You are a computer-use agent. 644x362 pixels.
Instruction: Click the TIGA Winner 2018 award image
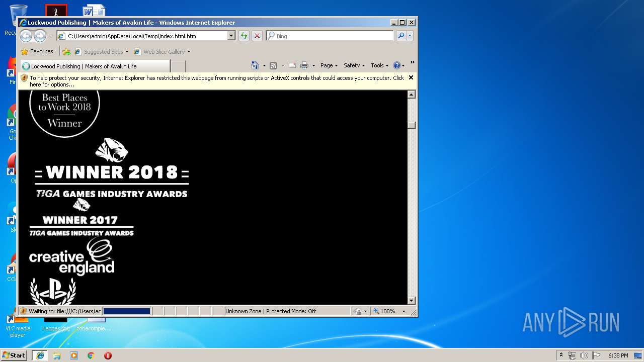(111, 167)
